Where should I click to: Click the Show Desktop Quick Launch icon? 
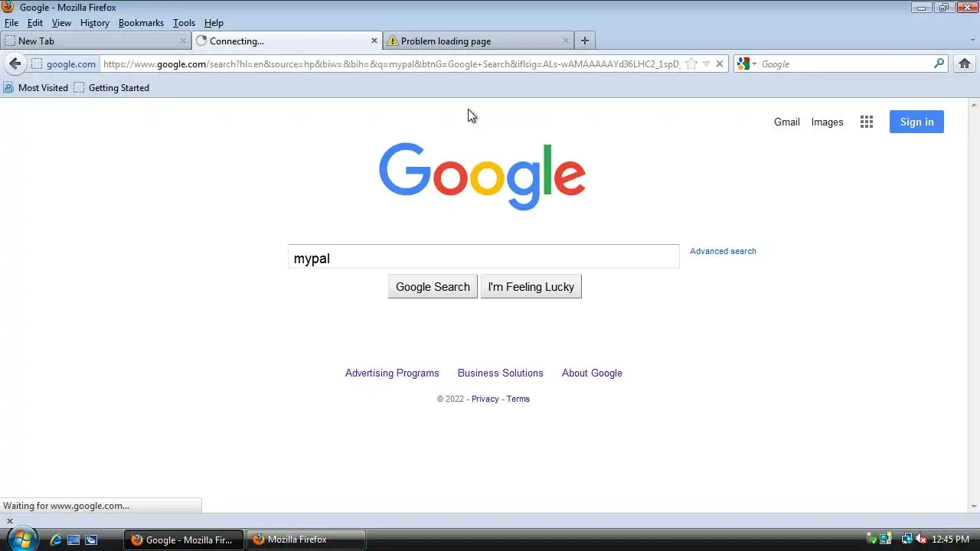pyautogui.click(x=73, y=540)
